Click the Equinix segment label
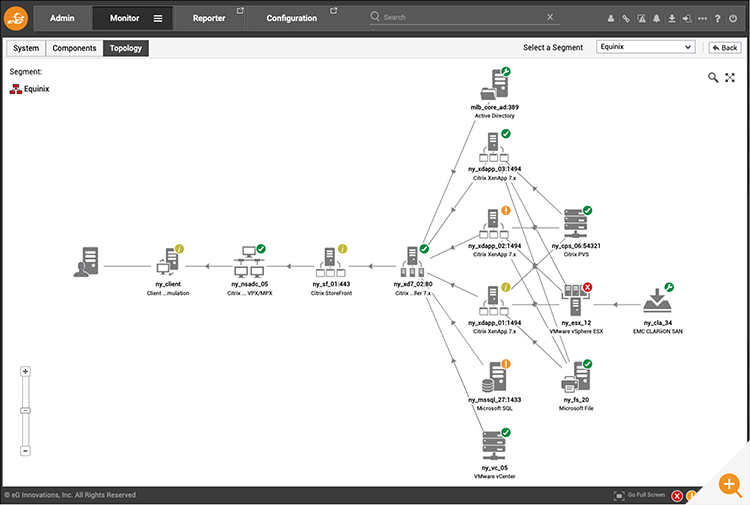 (x=36, y=89)
